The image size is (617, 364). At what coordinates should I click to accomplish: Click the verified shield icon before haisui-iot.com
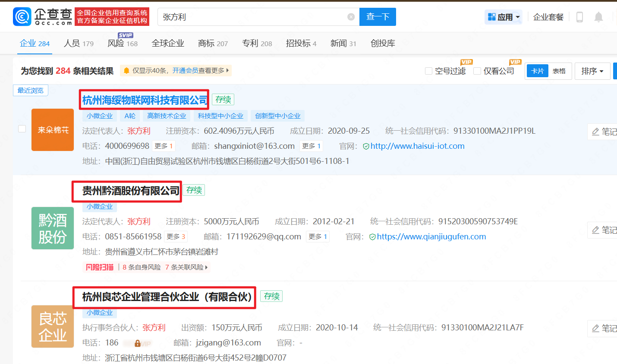click(366, 146)
